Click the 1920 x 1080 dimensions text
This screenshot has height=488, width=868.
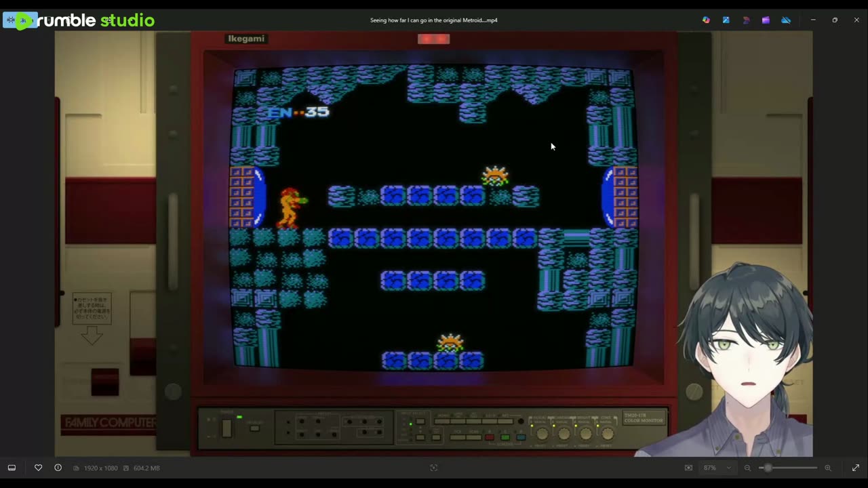(100, 468)
